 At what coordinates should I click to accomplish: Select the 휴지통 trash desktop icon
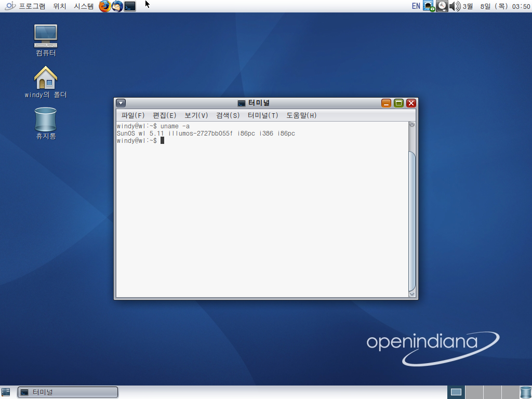(x=46, y=124)
